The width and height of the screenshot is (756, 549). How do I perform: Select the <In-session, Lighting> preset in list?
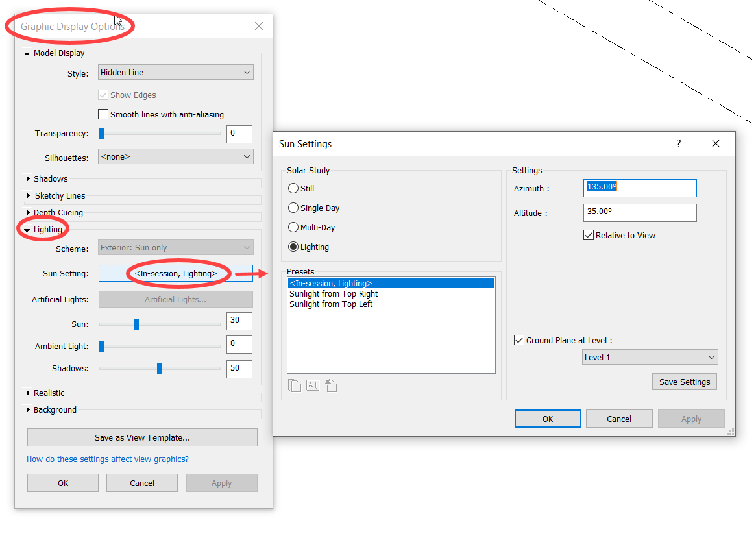[391, 284]
